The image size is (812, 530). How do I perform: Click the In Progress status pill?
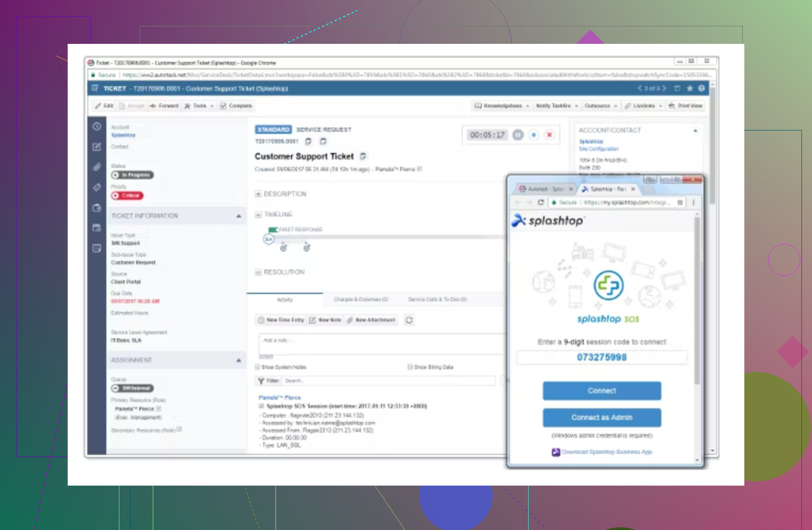click(x=132, y=175)
